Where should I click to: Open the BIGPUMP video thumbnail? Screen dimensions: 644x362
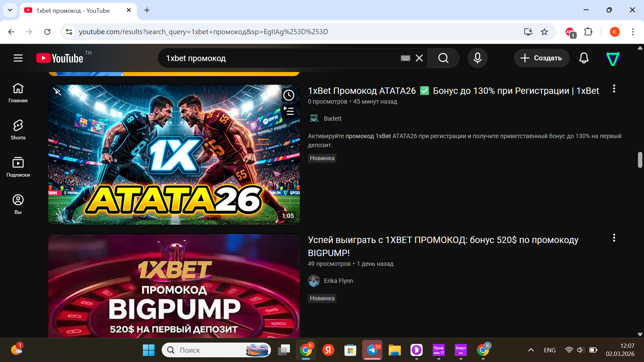[174, 286]
